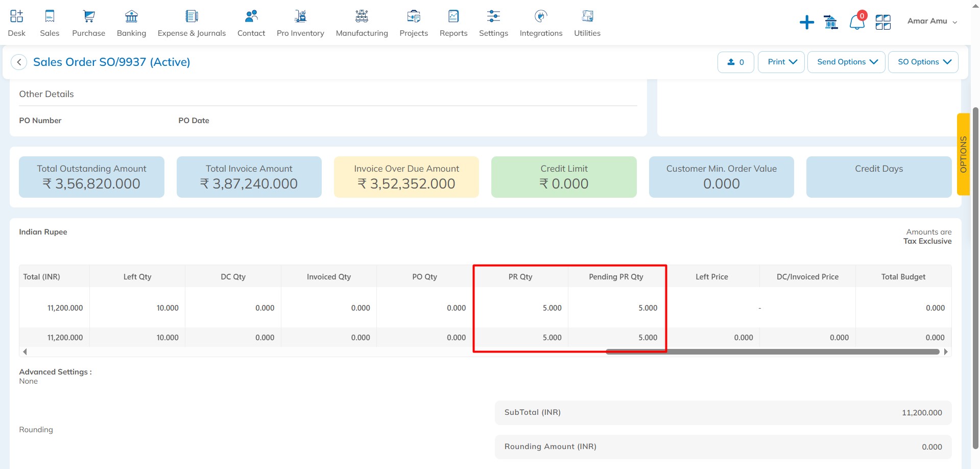This screenshot has width=980, height=469.
Task: Click the Credit Limit card
Action: (x=564, y=177)
